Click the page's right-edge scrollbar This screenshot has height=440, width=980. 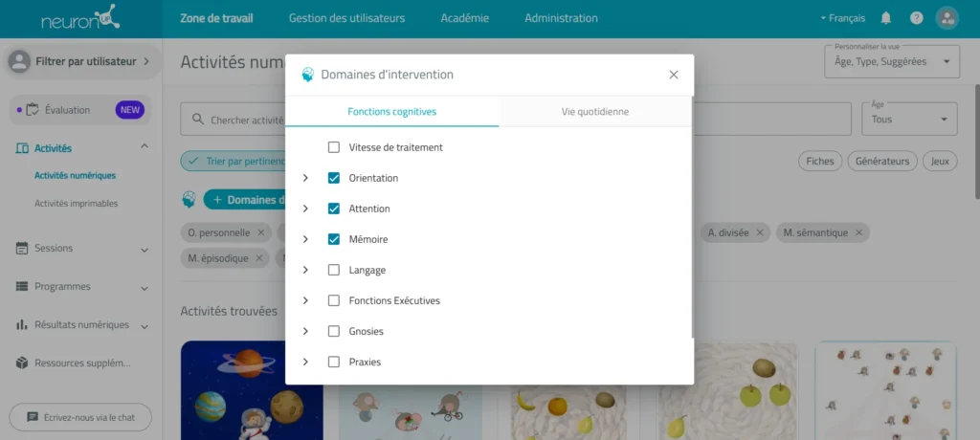tap(977, 142)
